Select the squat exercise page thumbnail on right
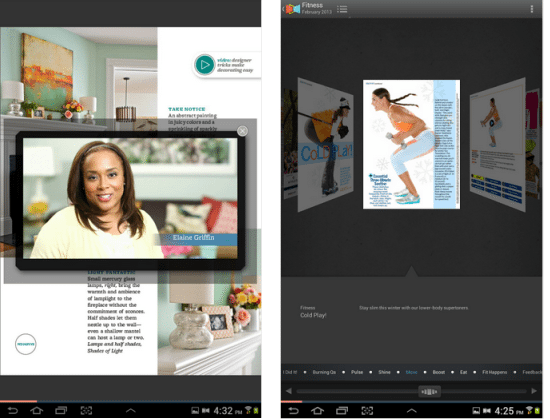The image size is (550, 420). pyautogui.click(x=497, y=145)
